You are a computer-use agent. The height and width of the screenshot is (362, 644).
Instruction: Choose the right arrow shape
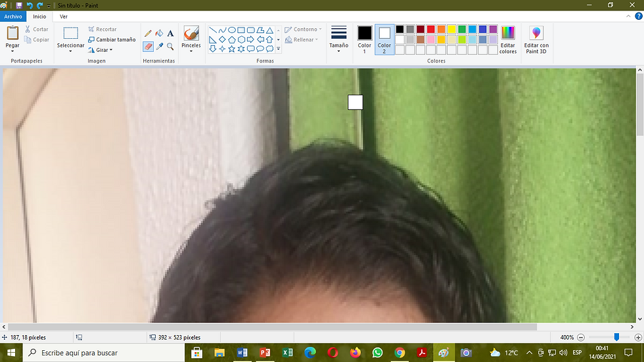(250, 39)
